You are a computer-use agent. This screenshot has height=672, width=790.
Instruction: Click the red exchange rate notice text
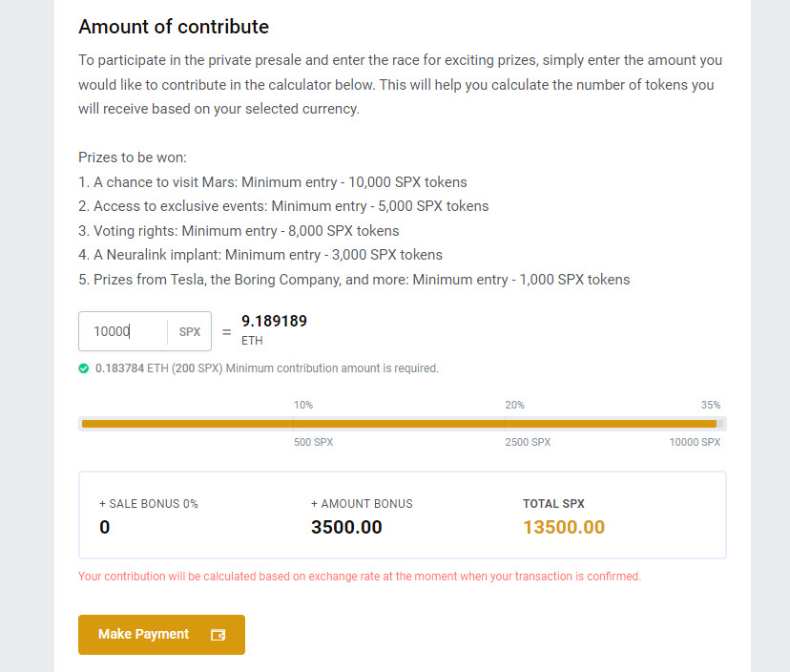click(360, 577)
